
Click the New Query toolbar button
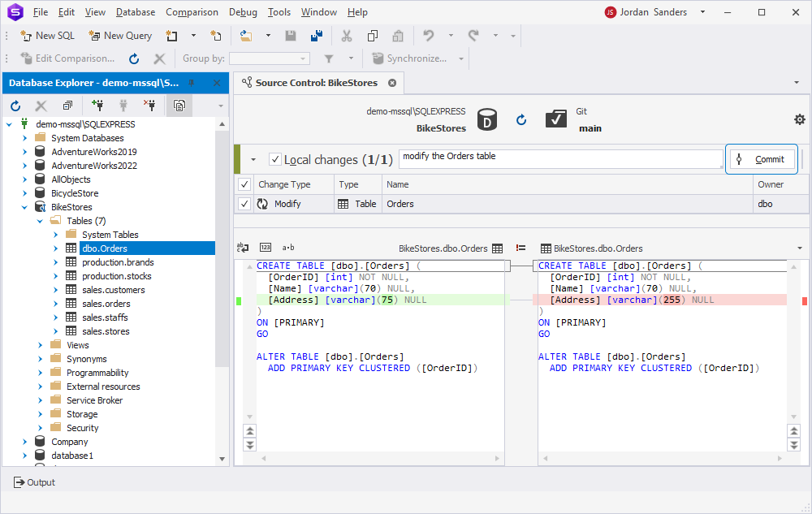click(120, 36)
